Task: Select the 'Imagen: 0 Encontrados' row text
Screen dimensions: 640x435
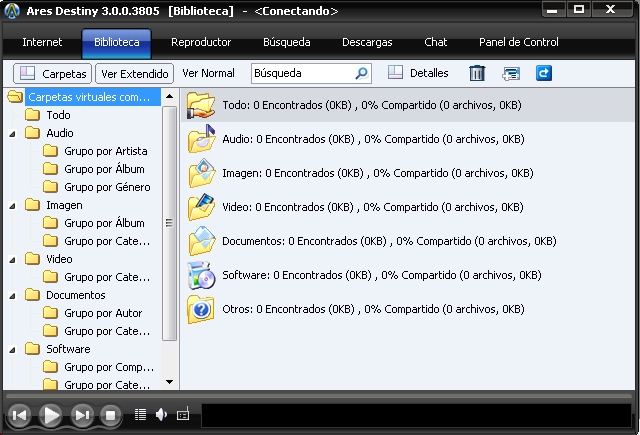Action: pyautogui.click(x=378, y=173)
